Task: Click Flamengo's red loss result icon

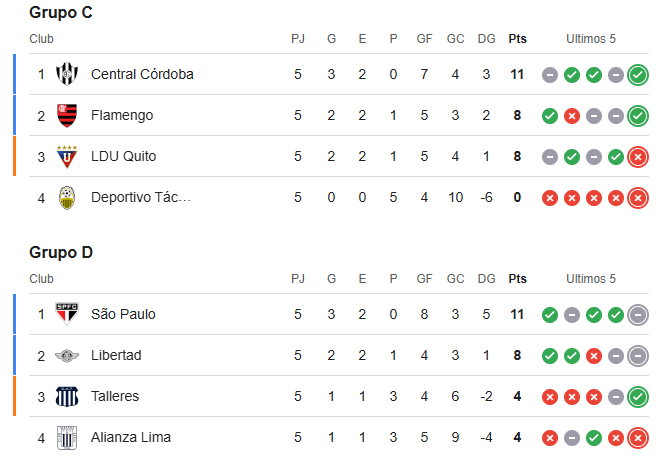Action: (572, 116)
